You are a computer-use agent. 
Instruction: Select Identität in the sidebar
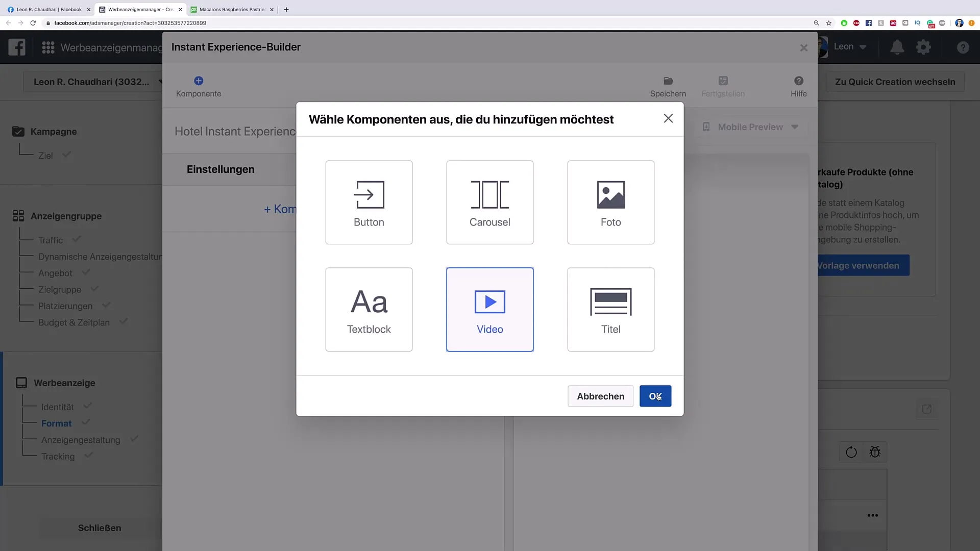(x=57, y=407)
